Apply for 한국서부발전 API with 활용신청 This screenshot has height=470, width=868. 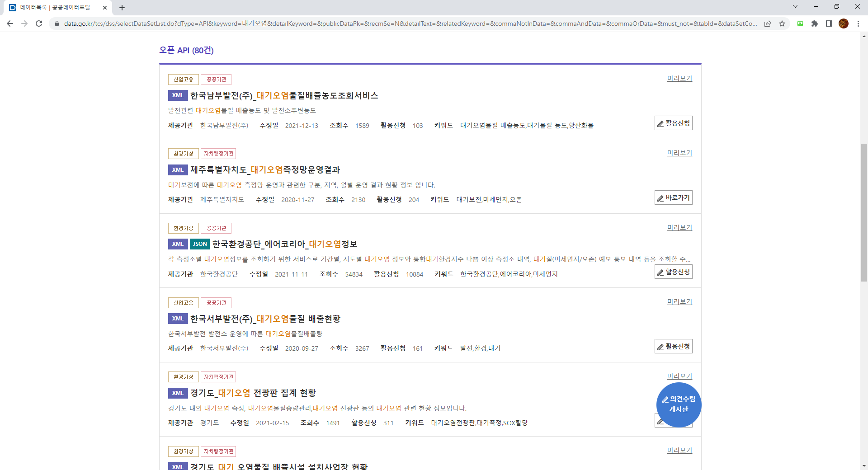[x=673, y=347]
